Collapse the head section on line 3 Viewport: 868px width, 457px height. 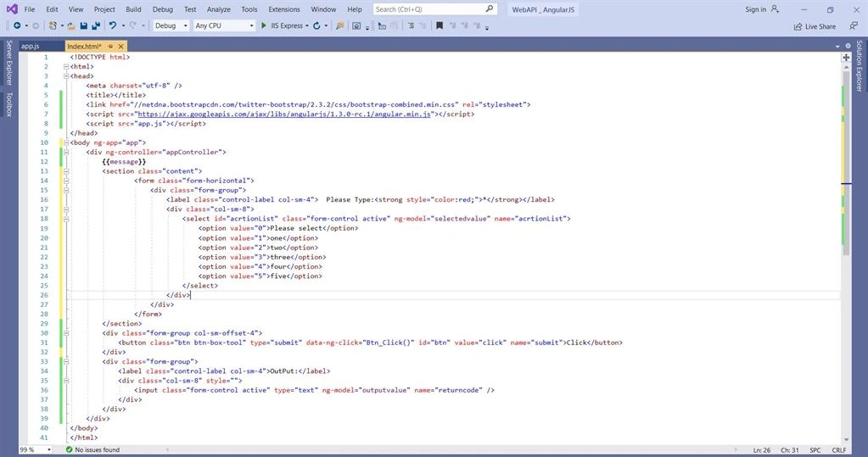[x=66, y=75]
